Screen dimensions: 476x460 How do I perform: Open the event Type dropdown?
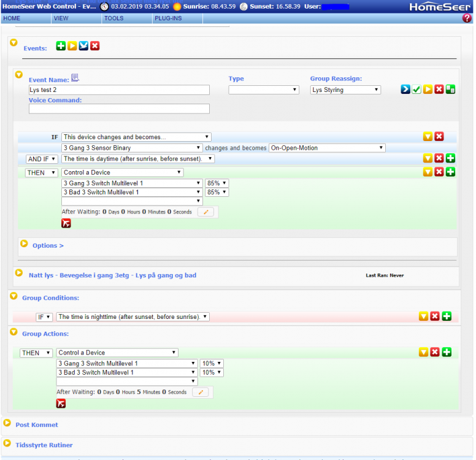point(263,90)
